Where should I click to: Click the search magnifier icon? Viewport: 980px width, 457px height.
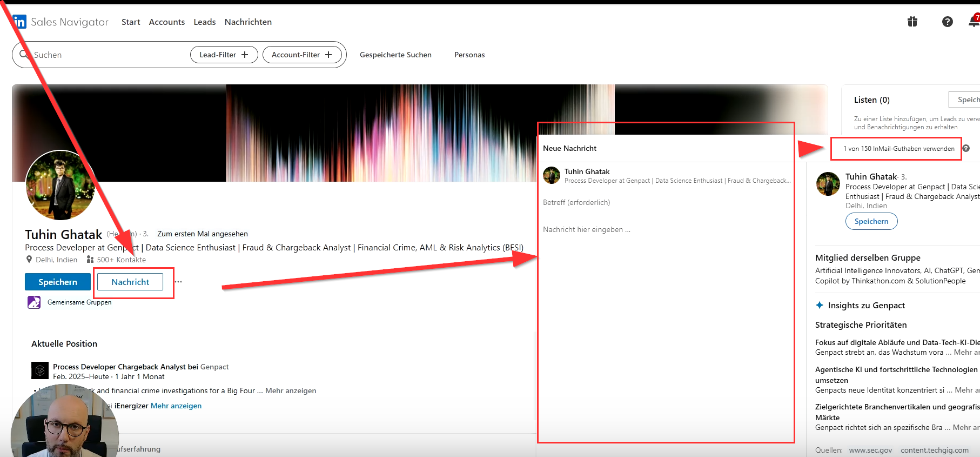tap(24, 54)
